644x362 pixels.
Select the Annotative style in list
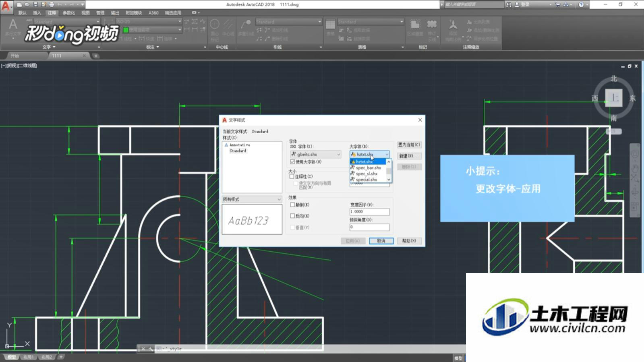[x=240, y=145]
